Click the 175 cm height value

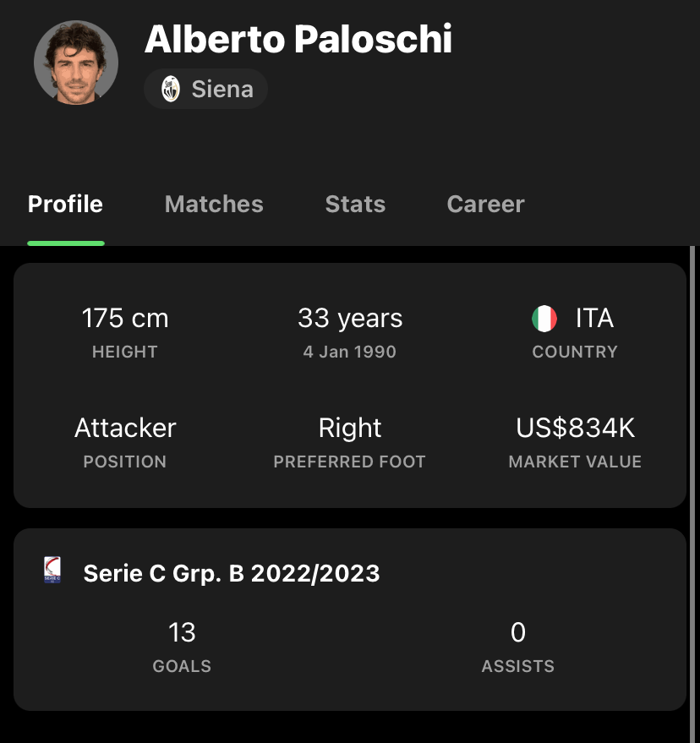tap(125, 318)
